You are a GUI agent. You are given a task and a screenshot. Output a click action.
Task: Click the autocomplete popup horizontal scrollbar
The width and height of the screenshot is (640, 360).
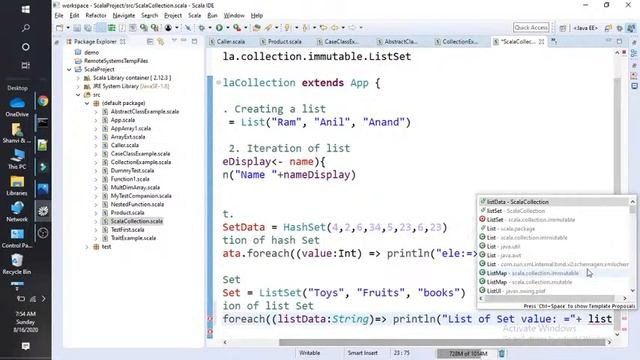pos(549,298)
